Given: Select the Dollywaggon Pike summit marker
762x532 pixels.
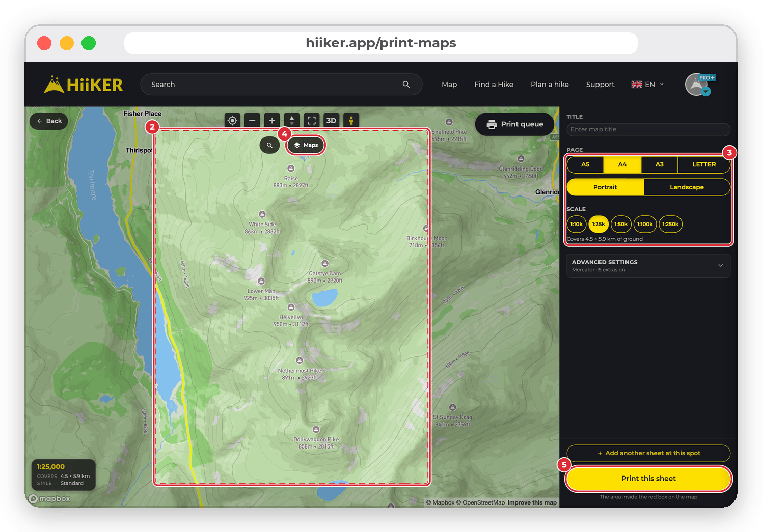Looking at the screenshot, I should click(x=316, y=429).
